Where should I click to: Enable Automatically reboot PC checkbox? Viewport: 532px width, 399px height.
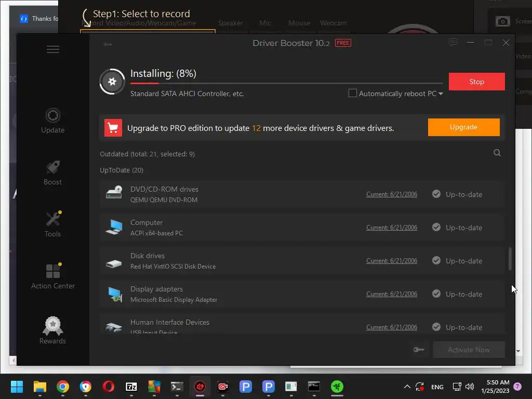point(353,93)
